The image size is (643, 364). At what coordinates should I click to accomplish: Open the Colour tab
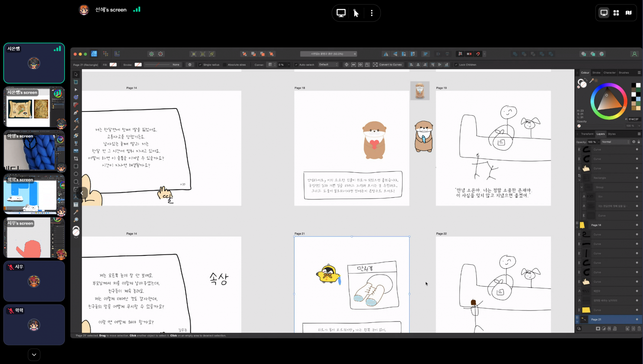click(x=585, y=73)
